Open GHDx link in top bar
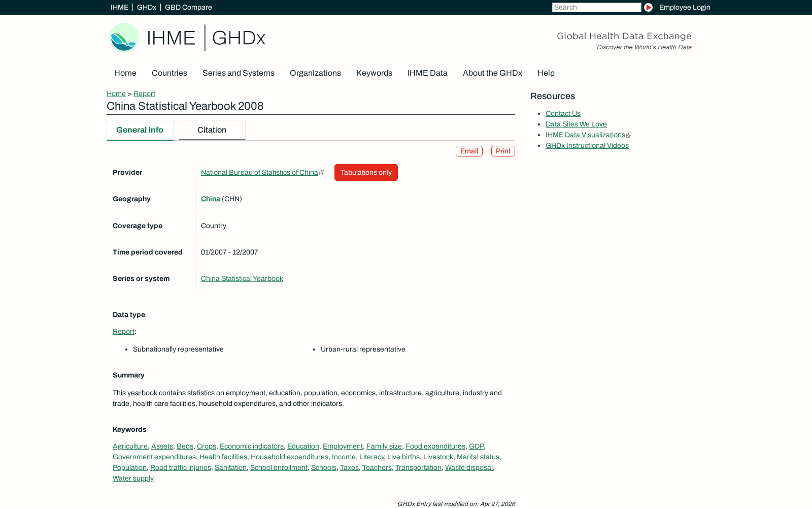Screen dimensions: 812x508 coord(147,7)
